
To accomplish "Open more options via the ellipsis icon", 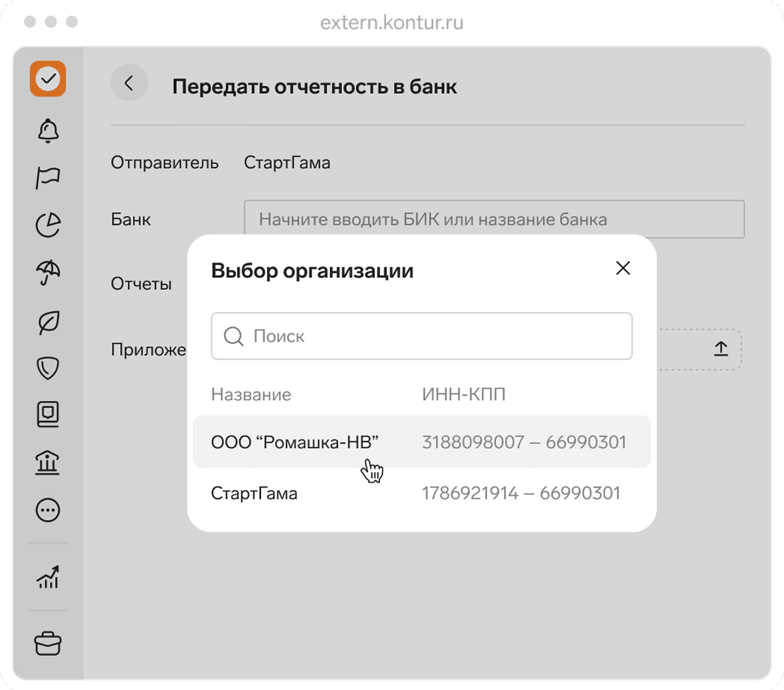I will click(47, 510).
